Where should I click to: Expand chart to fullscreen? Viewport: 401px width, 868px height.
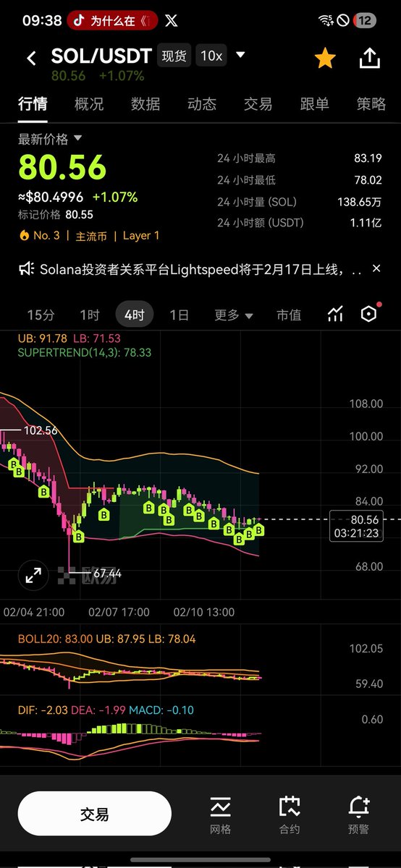click(33, 575)
